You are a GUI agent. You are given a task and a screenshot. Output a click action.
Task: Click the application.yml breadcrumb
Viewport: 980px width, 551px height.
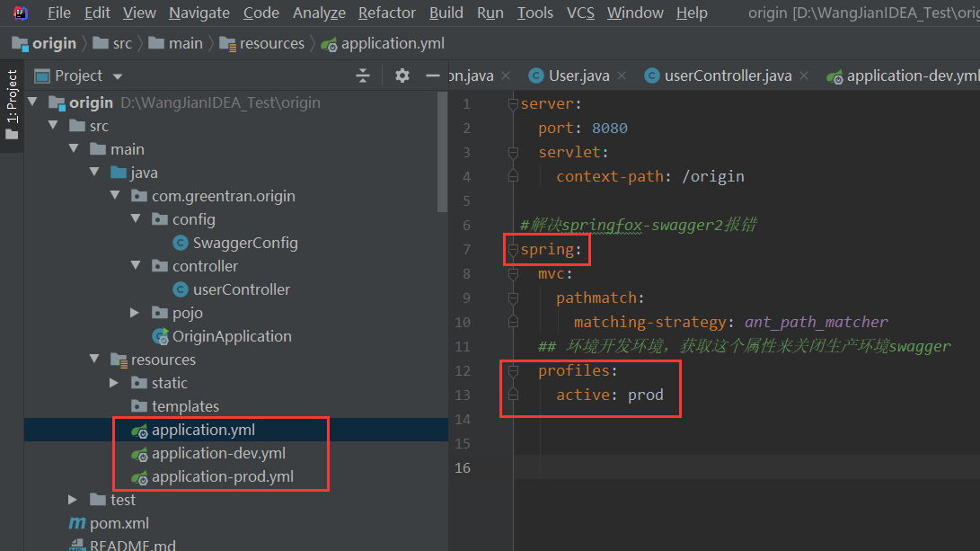(383, 43)
